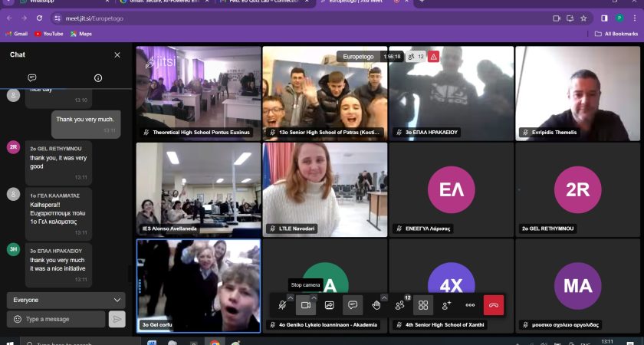This screenshot has height=345, width=644.
Task: Open video options chevron above the camera button
Action: pyautogui.click(x=314, y=297)
